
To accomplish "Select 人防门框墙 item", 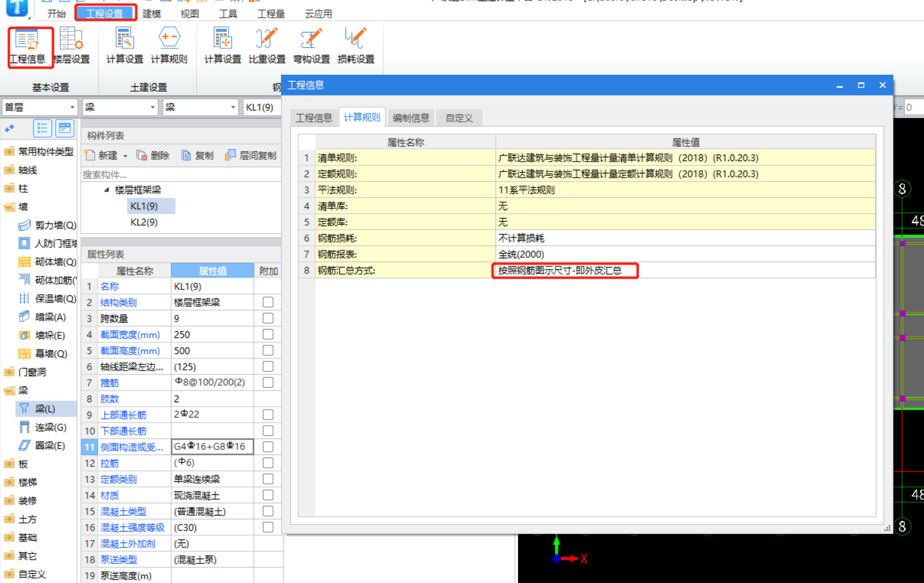I will pos(48,244).
